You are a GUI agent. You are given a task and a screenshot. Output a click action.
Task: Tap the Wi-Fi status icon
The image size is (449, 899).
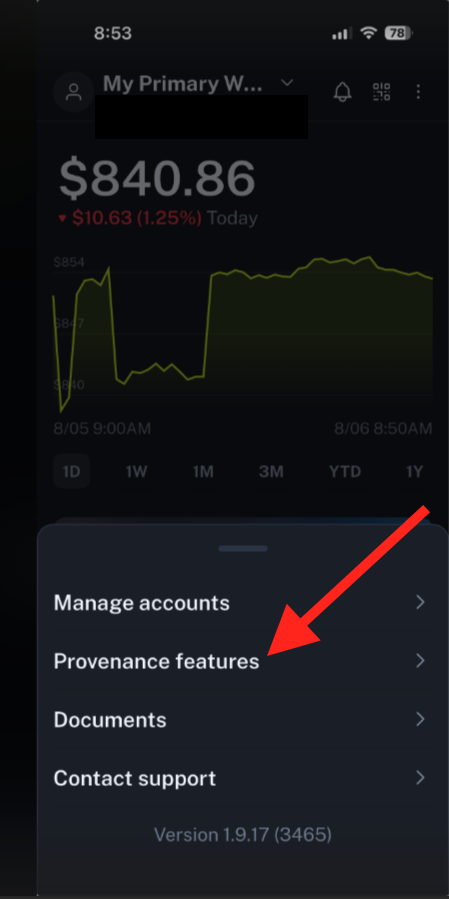(x=368, y=33)
